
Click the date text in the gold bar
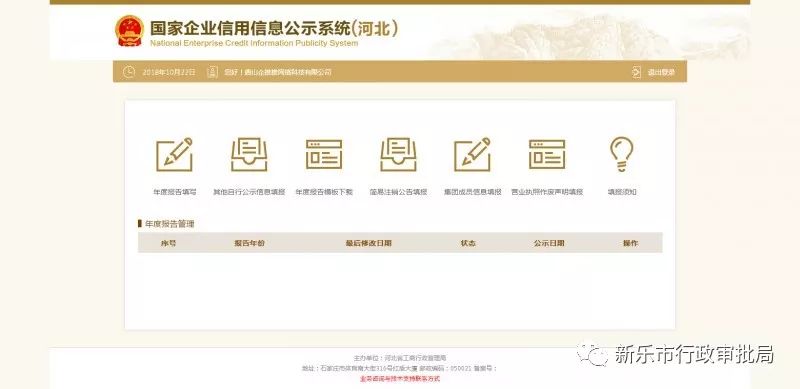click(x=169, y=72)
